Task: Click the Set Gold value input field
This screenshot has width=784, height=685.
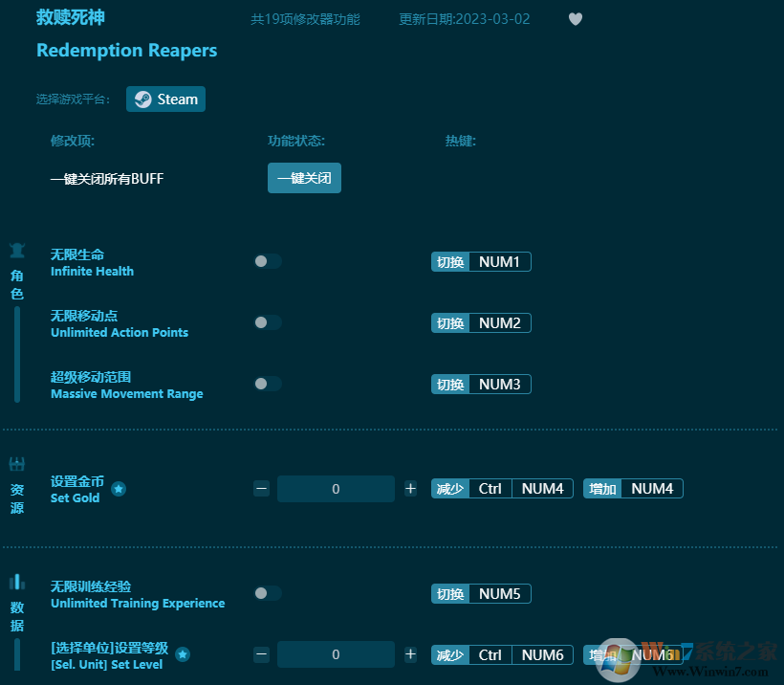Action: click(x=336, y=489)
